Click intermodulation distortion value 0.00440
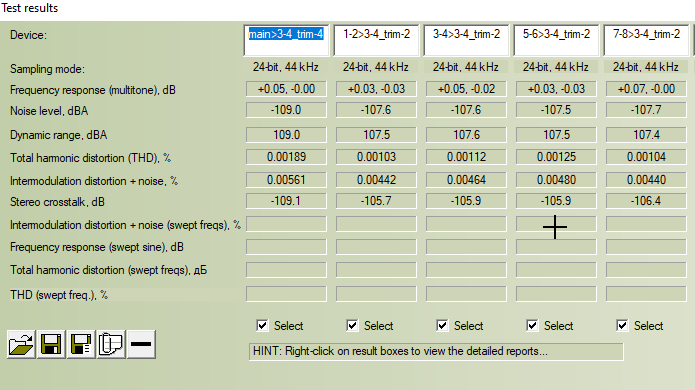The height and width of the screenshot is (390, 695). click(646, 179)
